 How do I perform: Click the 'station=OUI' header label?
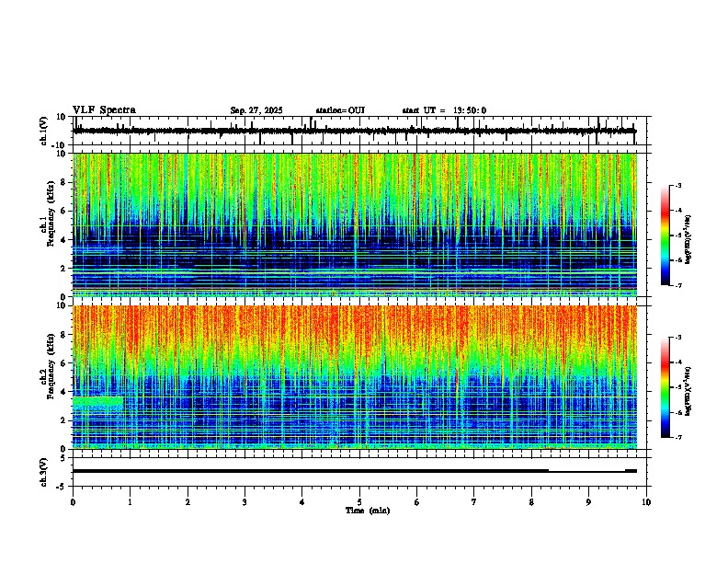340,110
